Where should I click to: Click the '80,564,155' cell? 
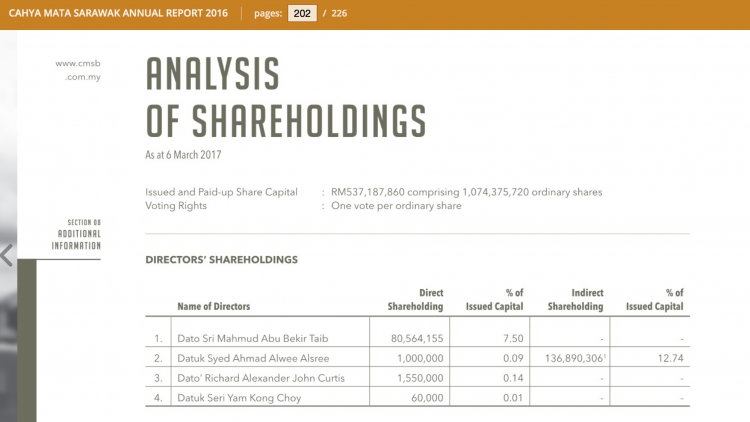pyautogui.click(x=417, y=339)
